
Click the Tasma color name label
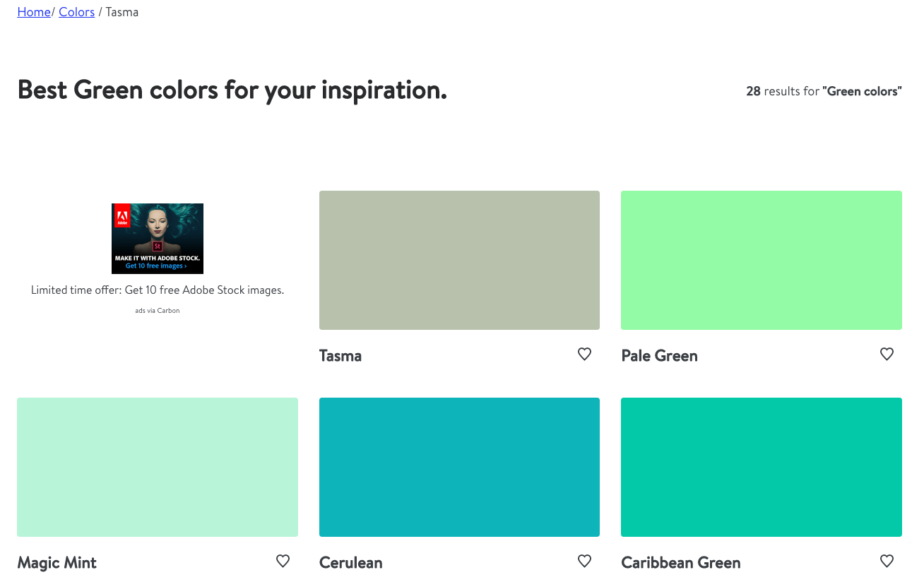340,356
